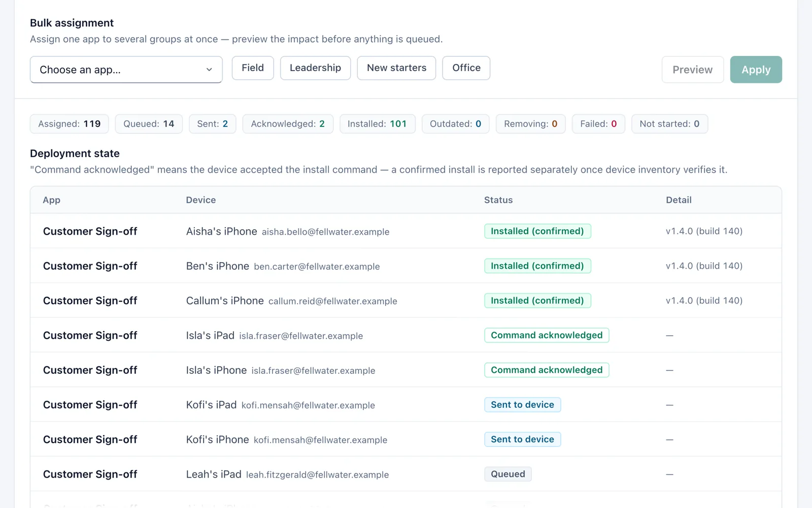Open the Choose an app dropdown

[126, 70]
